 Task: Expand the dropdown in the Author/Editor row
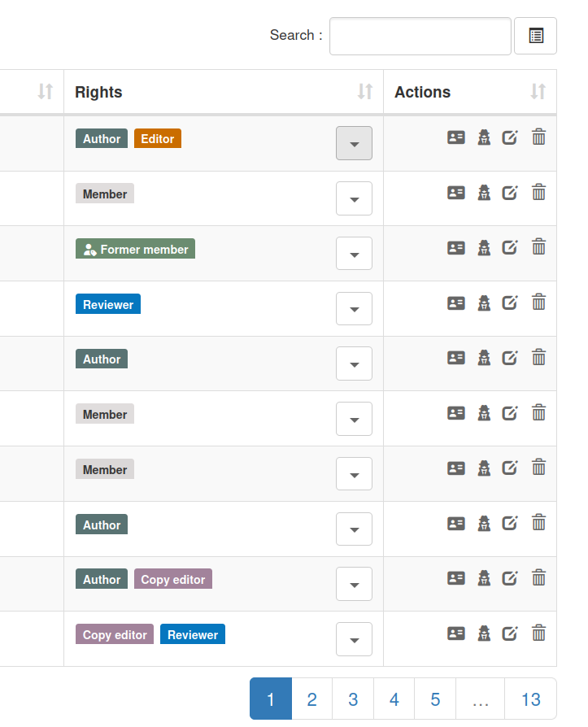[x=354, y=143]
